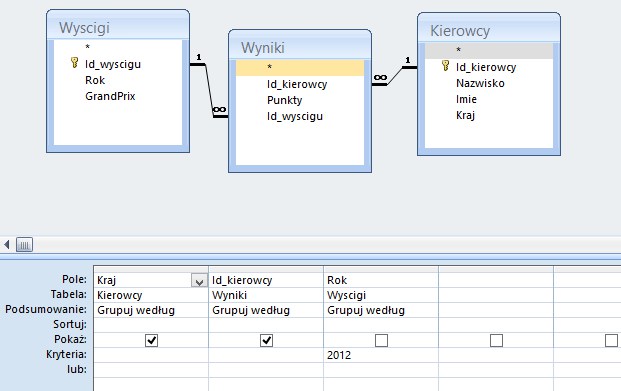Viewport: 621px width, 391px height.
Task: Select Id_wyscigu field in Wyniki table
Action: [300, 116]
